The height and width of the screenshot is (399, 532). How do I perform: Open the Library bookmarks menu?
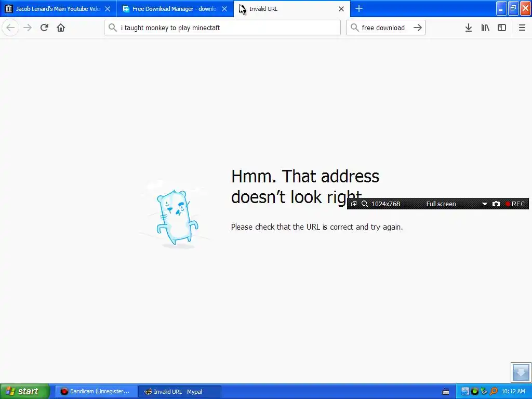pyautogui.click(x=485, y=28)
